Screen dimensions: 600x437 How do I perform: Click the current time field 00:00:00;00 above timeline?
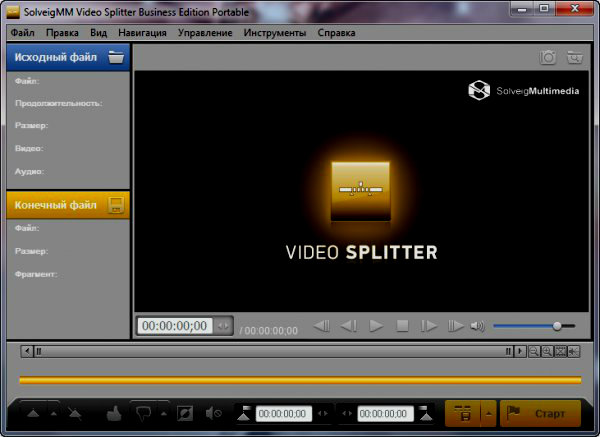pos(174,326)
